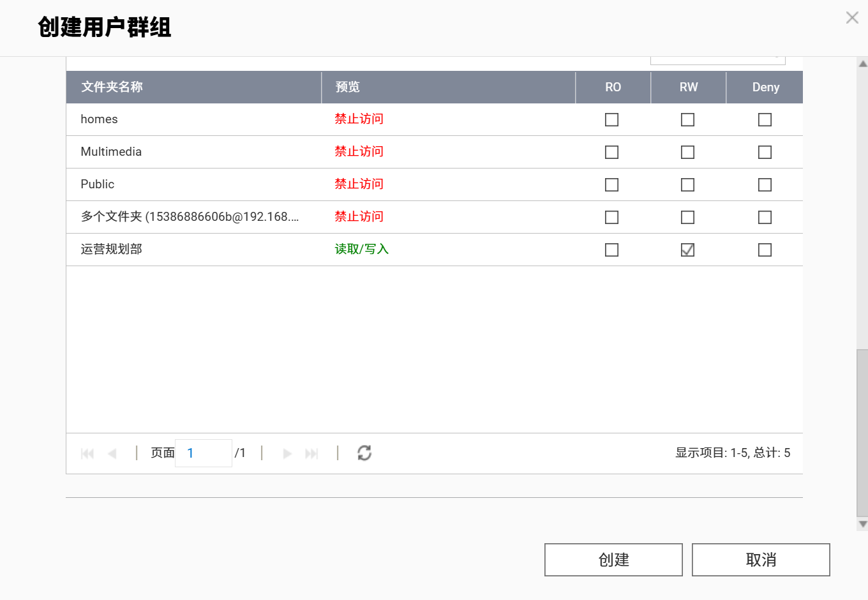Screen dimensions: 868x600
Task: Select the Multimedia folder name
Action: coord(111,152)
